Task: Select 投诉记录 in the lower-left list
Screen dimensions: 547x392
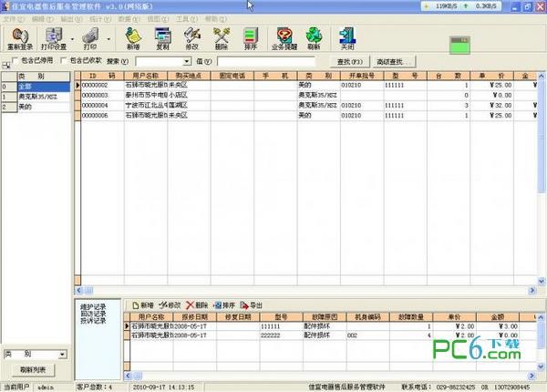Action: pos(93,321)
